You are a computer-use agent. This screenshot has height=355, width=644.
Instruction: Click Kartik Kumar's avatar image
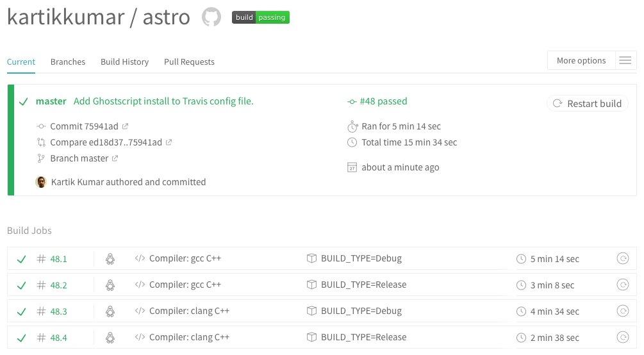tap(41, 181)
